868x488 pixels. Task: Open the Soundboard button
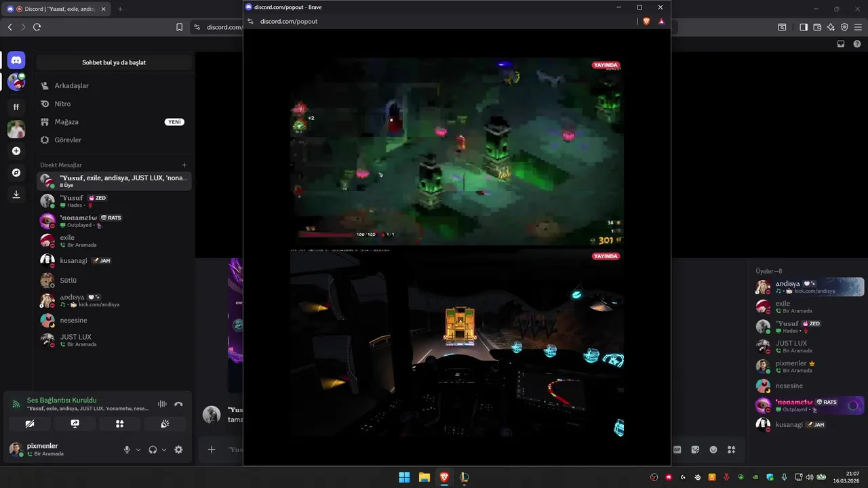(165, 424)
